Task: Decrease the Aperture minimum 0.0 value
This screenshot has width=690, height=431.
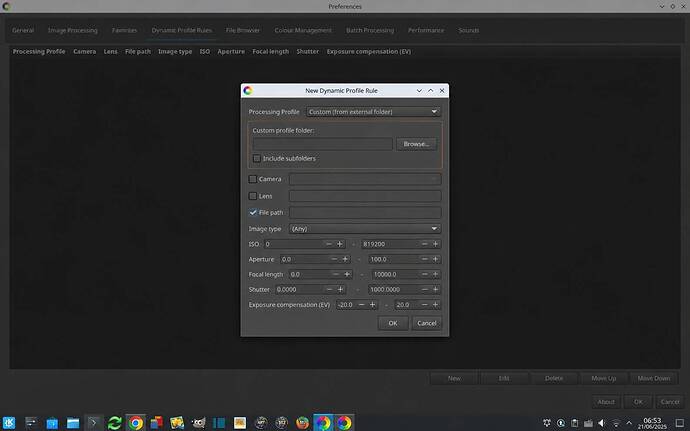Action: (x=334, y=259)
